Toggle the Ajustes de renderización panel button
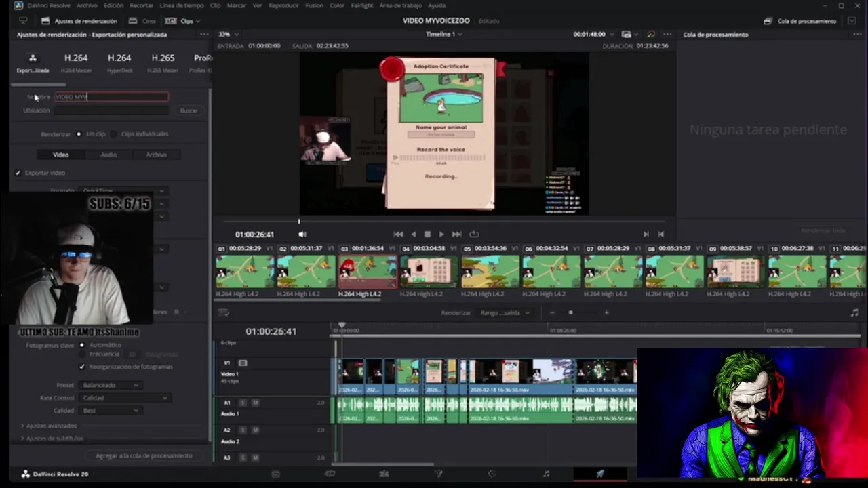Screen dimensions: 868x488 (79, 21)
